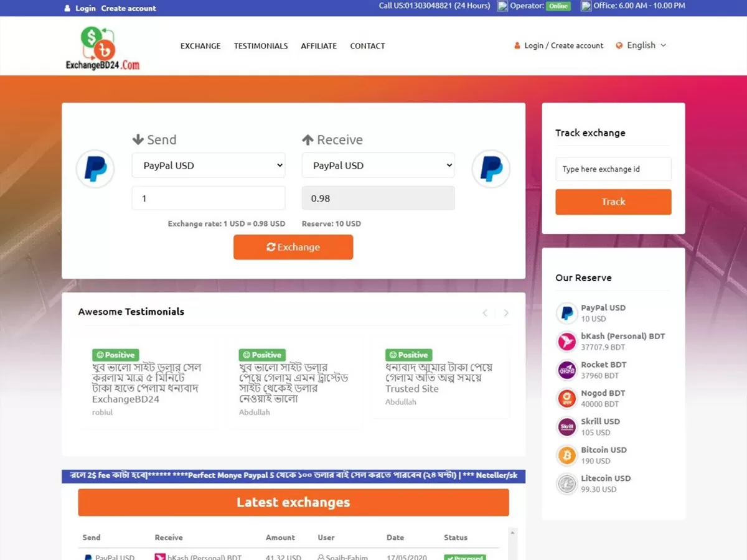Click the user icon beside top-bar Login

pyautogui.click(x=67, y=8)
